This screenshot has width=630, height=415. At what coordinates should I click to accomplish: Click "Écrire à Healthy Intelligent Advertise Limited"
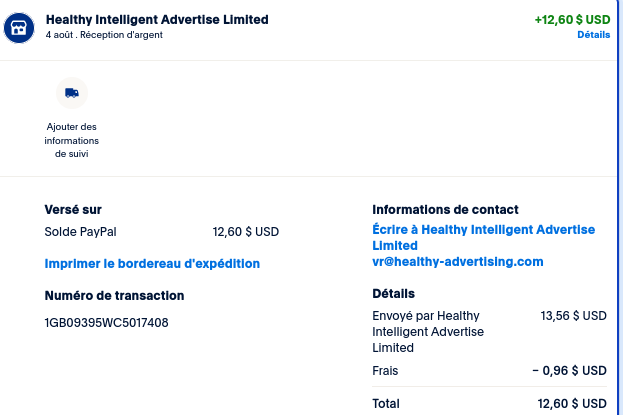pos(483,237)
